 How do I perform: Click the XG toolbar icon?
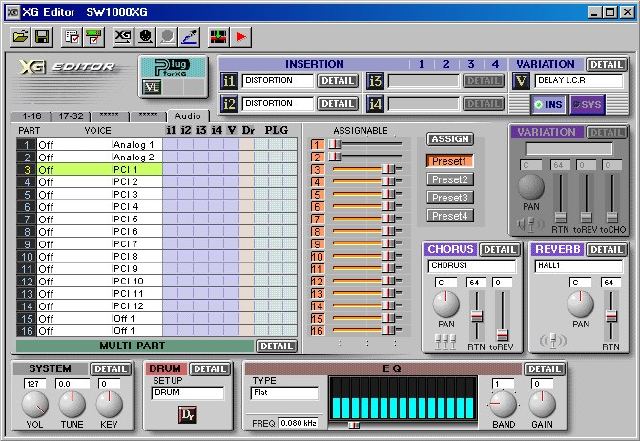123,37
